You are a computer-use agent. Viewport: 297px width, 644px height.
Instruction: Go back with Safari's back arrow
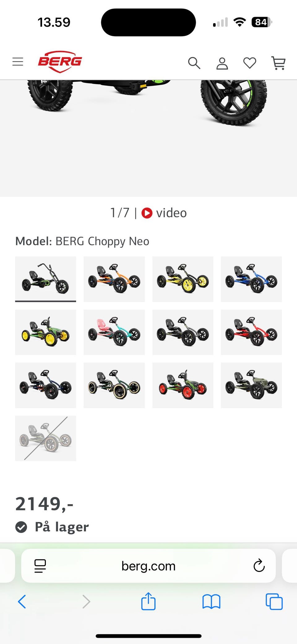[x=22, y=602]
